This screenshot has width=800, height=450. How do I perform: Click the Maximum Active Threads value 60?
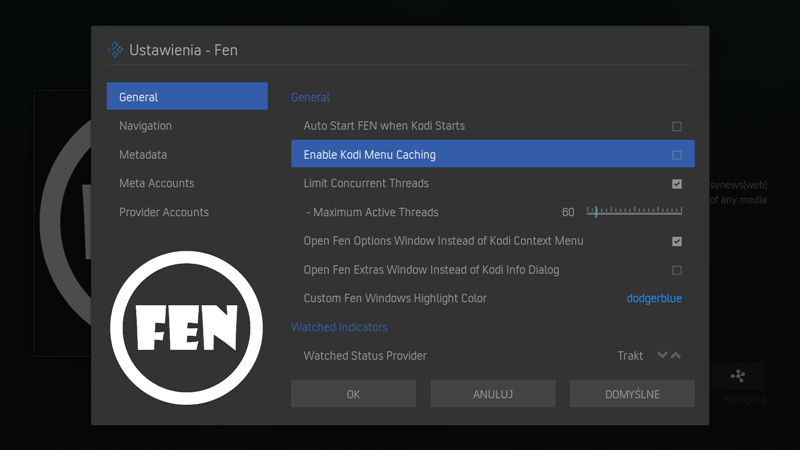pyautogui.click(x=568, y=212)
